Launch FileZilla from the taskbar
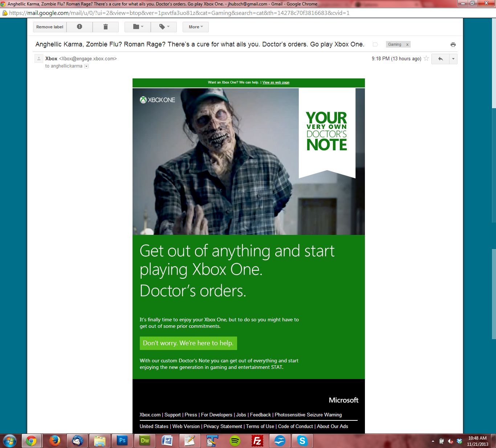This screenshot has width=496, height=448. [257, 441]
